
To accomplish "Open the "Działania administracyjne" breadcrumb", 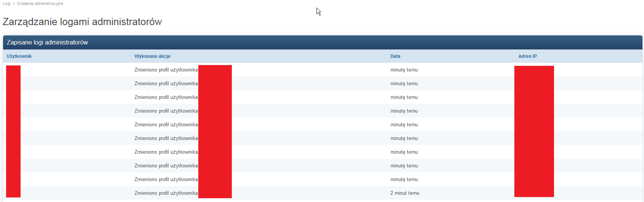I will tap(40, 3).
